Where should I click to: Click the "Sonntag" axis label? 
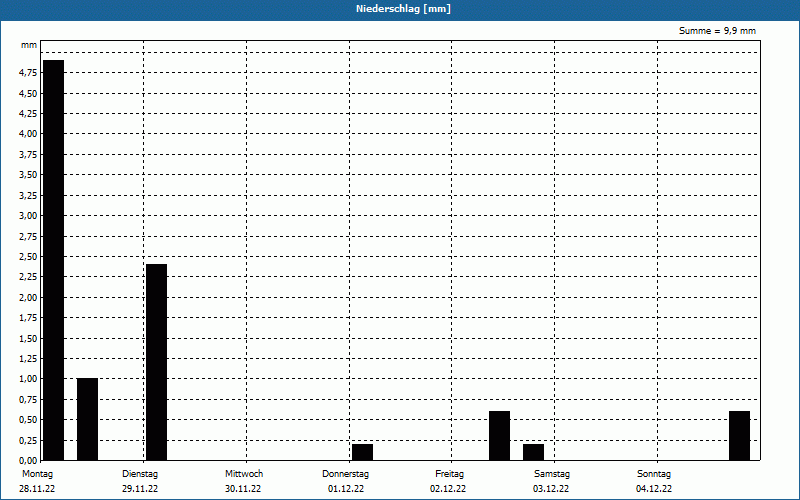(x=654, y=474)
